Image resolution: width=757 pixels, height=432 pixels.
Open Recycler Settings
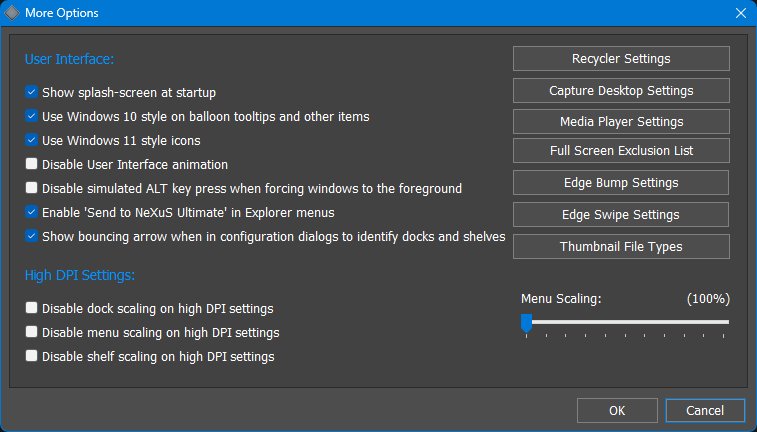pos(621,58)
